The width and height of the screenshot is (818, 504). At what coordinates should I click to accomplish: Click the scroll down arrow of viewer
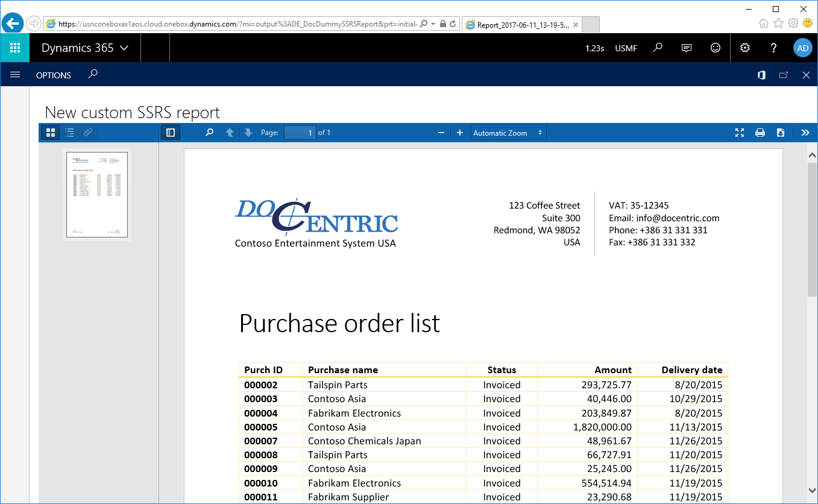812,490
